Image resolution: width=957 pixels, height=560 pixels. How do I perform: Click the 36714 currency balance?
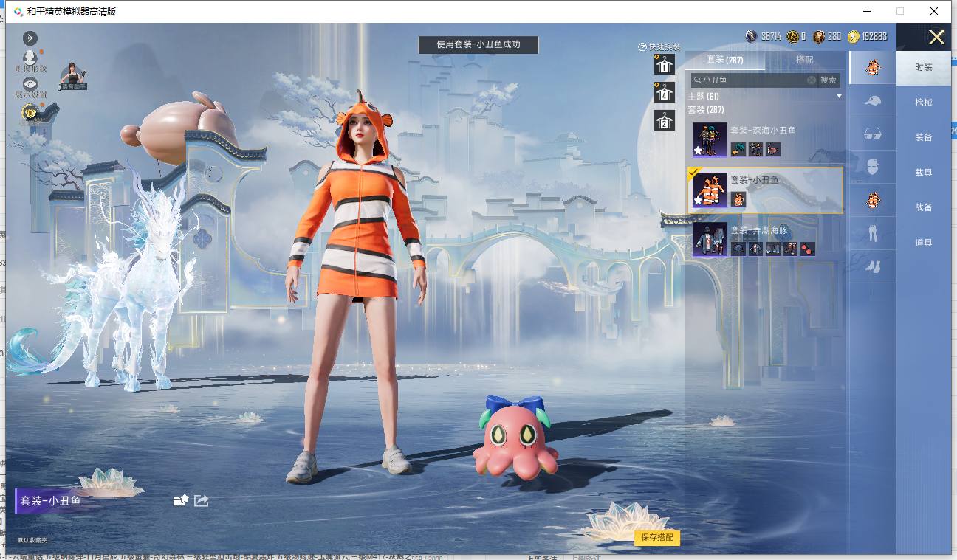(764, 36)
